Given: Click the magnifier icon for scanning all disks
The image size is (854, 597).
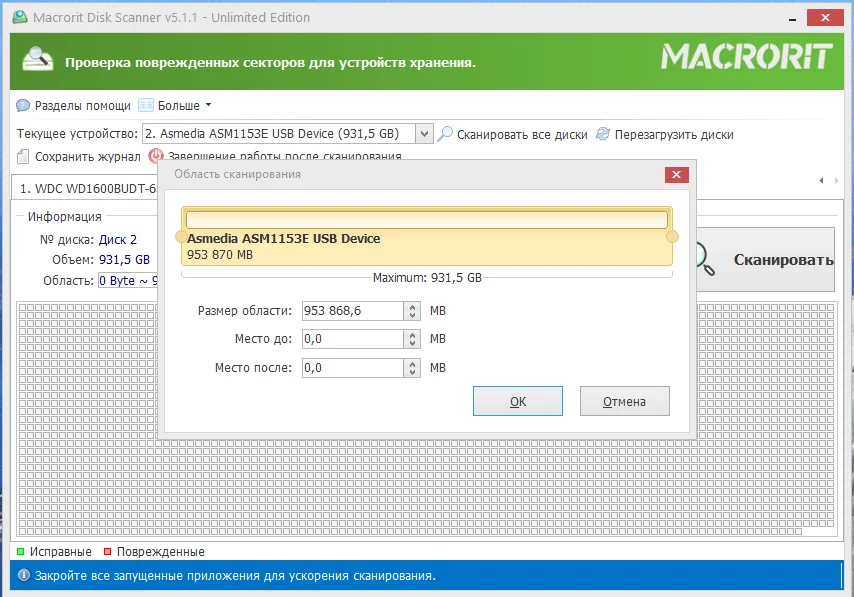Looking at the screenshot, I should point(445,133).
